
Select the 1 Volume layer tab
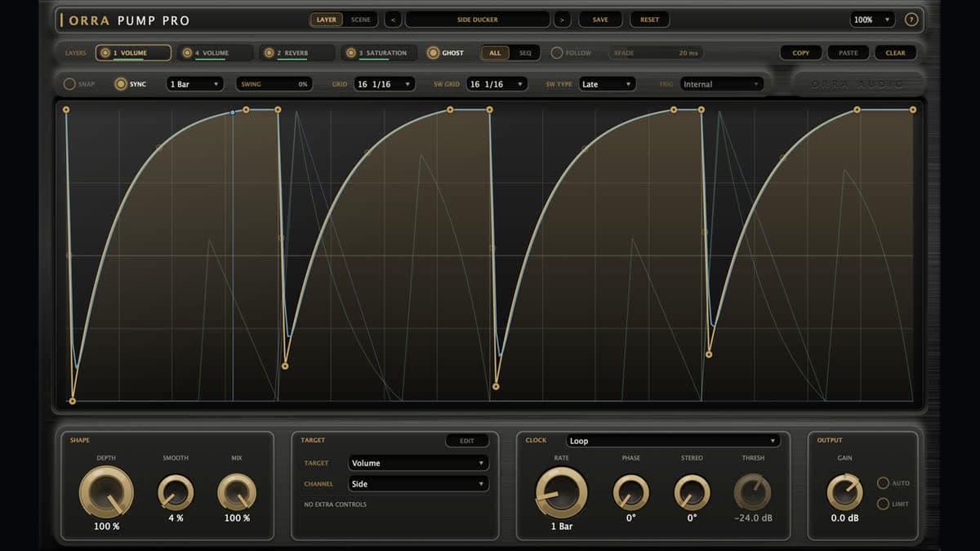(x=133, y=53)
